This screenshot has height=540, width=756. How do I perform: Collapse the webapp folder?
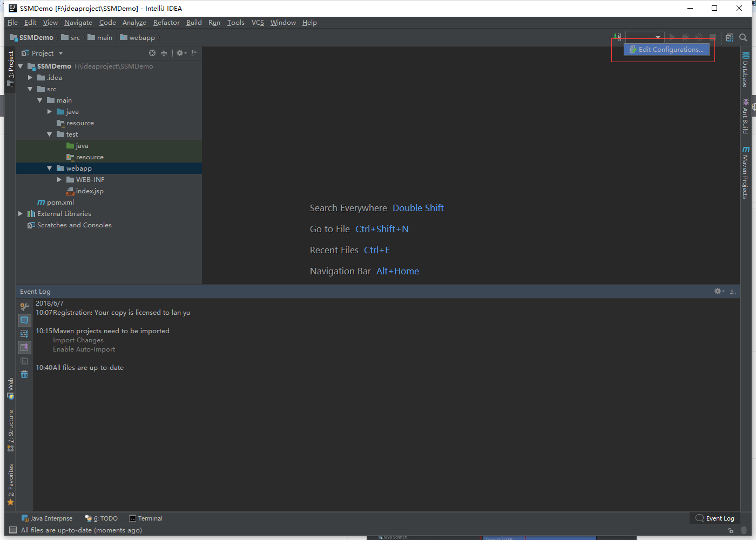[x=50, y=168]
